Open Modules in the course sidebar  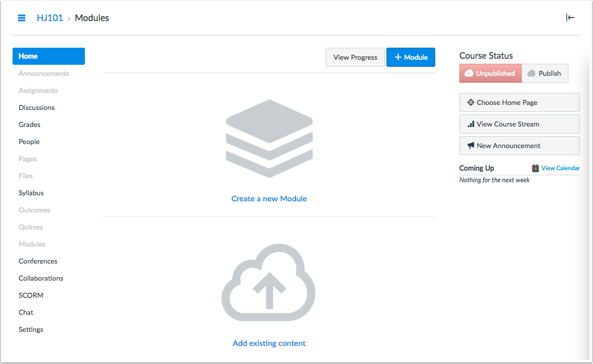point(32,244)
